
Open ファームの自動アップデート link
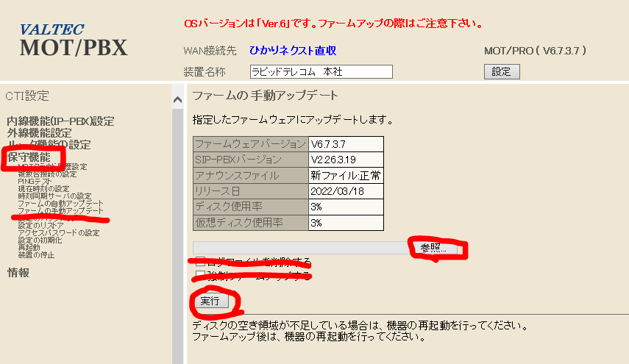[60, 204]
